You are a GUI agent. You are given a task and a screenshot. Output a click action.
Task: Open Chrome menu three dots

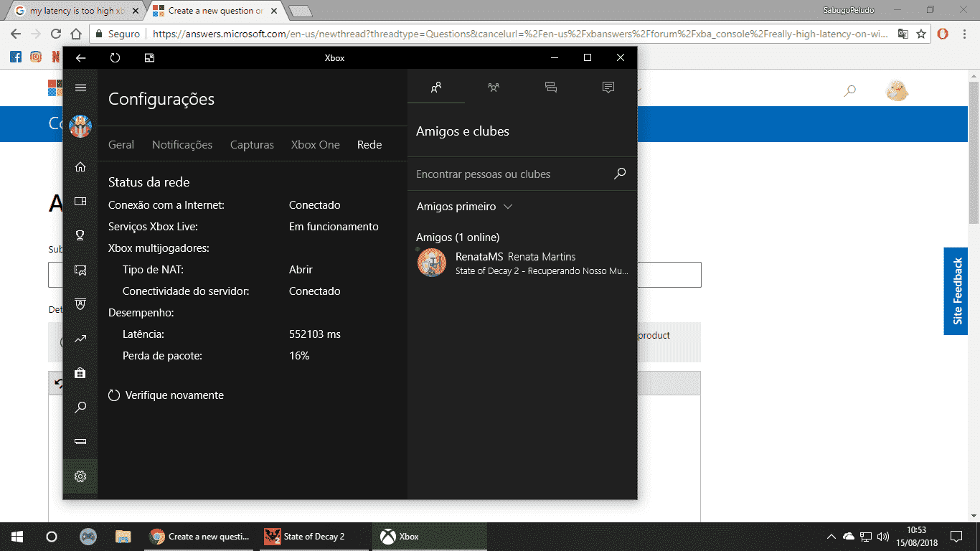pos(965,34)
